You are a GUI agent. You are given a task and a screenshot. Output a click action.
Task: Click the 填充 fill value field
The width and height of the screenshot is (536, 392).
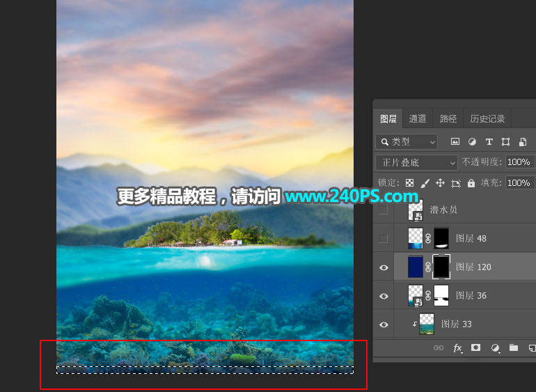(519, 183)
